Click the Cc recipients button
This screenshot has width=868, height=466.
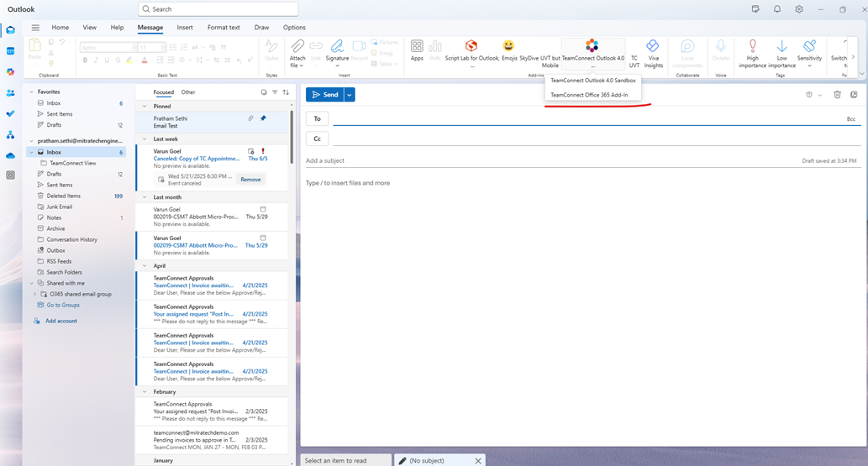317,139
